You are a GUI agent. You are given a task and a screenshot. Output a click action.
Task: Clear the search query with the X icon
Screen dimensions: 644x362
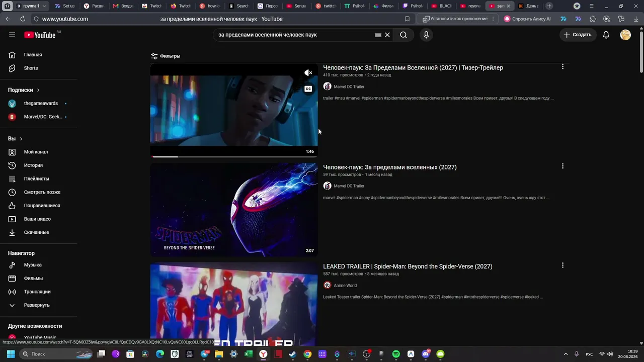pos(387,35)
